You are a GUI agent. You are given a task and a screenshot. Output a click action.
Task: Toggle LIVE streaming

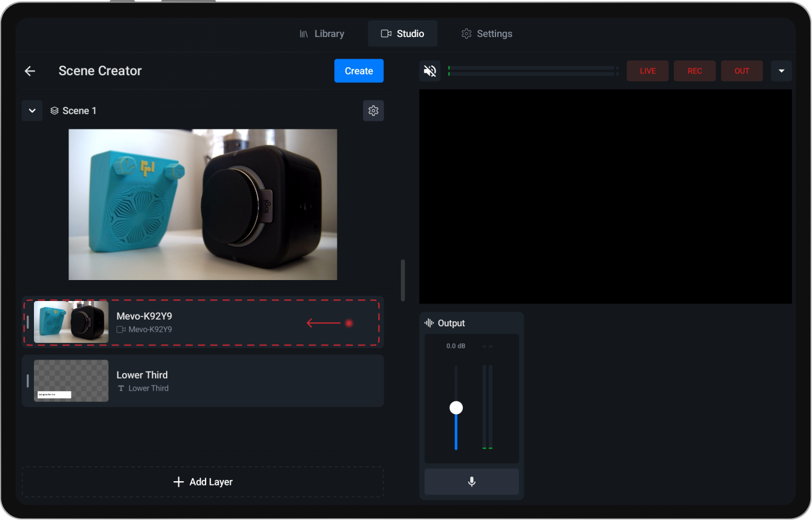click(647, 70)
